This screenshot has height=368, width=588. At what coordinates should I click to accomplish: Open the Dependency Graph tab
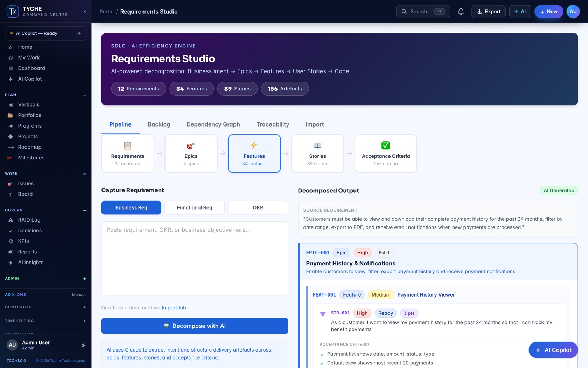pyautogui.click(x=213, y=124)
